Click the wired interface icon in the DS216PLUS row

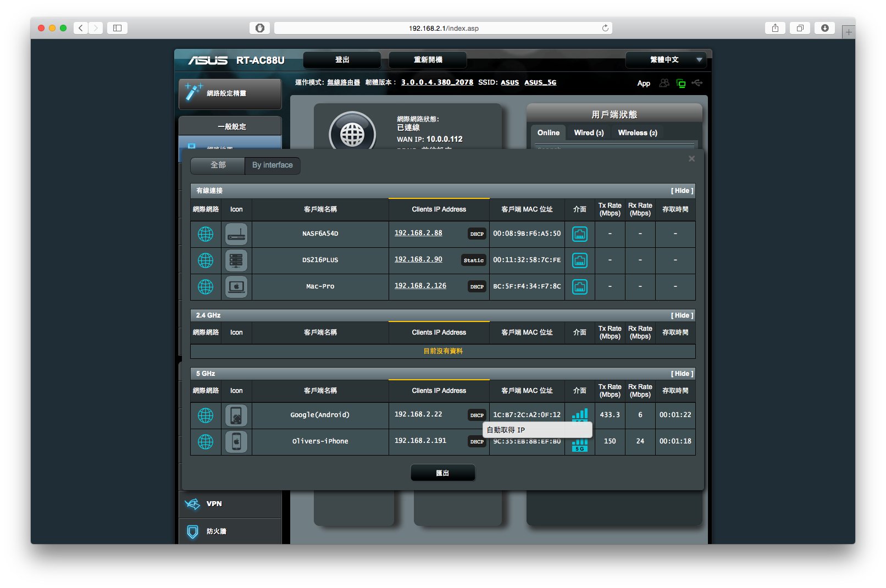[580, 260]
